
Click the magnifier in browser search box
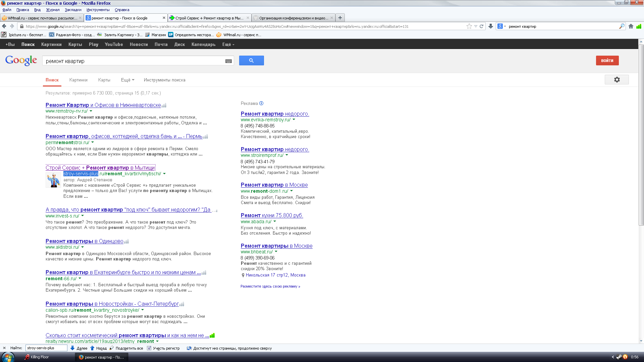click(622, 26)
